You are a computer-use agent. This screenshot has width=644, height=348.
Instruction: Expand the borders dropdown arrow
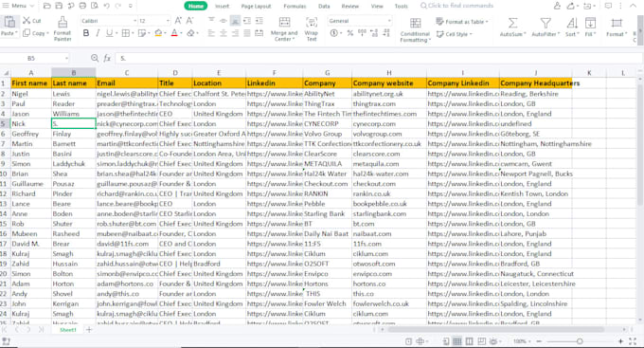pyautogui.click(x=134, y=33)
